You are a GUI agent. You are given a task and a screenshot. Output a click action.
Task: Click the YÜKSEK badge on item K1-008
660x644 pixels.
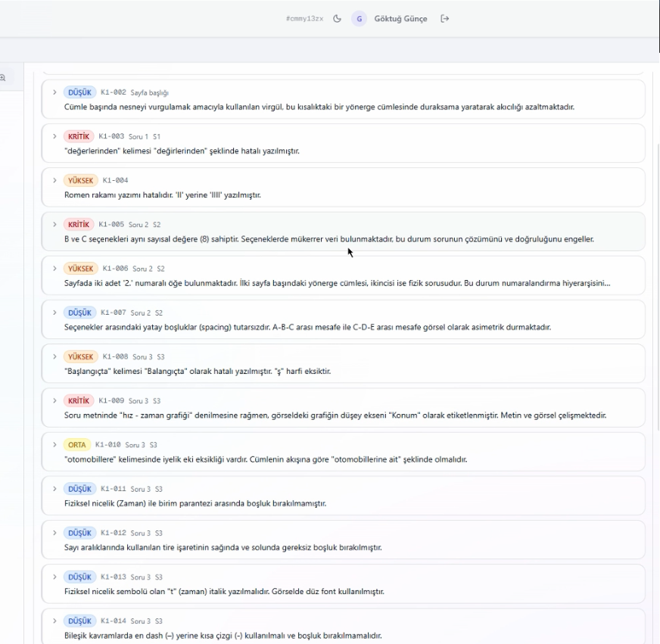[x=81, y=356]
